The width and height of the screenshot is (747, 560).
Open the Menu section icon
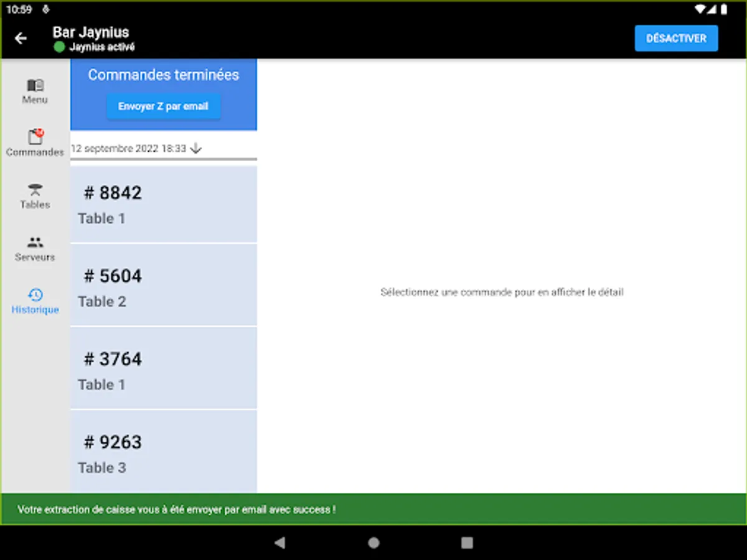click(35, 85)
